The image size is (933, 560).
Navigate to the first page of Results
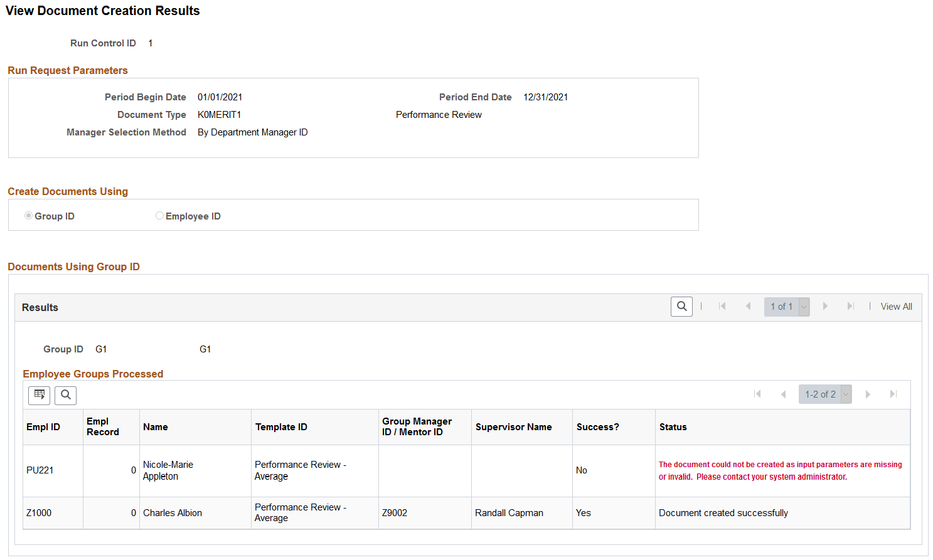point(722,306)
